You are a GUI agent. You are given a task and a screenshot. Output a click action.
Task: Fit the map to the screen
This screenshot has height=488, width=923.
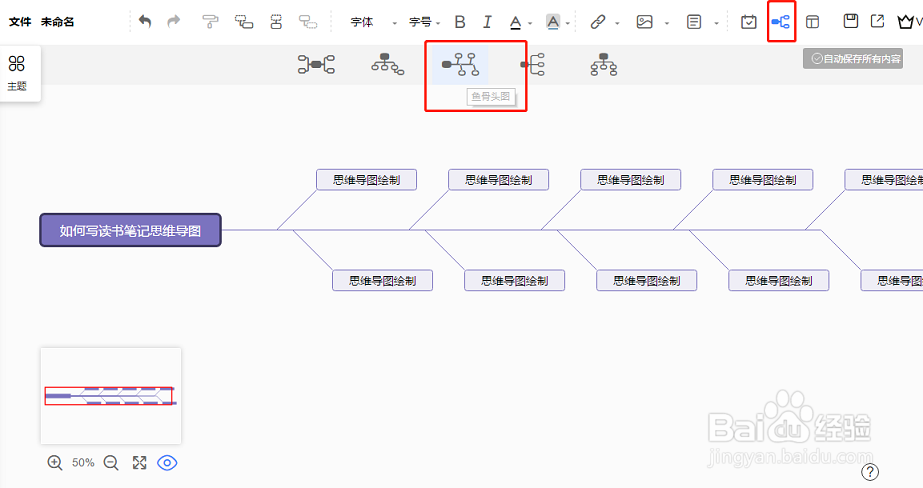click(140, 463)
